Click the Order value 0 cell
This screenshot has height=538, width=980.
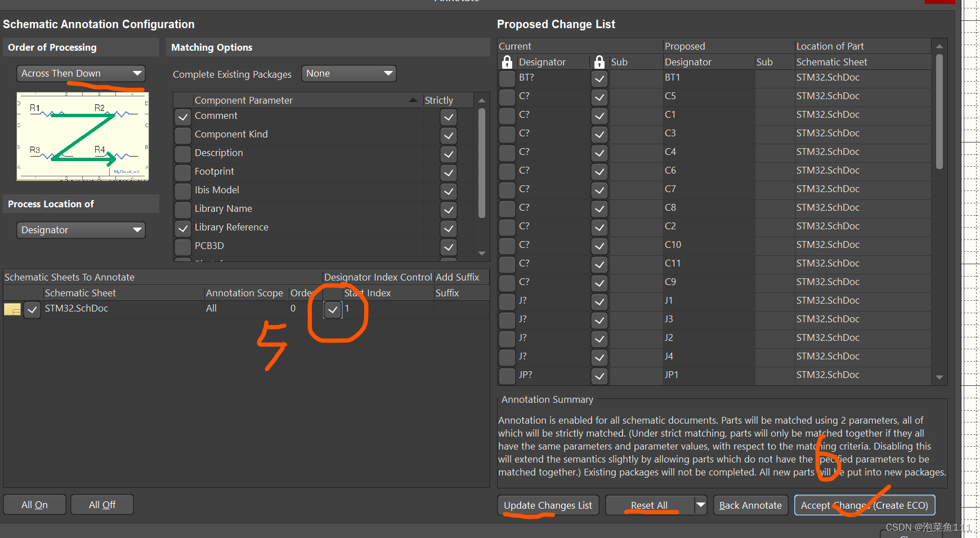coord(305,309)
